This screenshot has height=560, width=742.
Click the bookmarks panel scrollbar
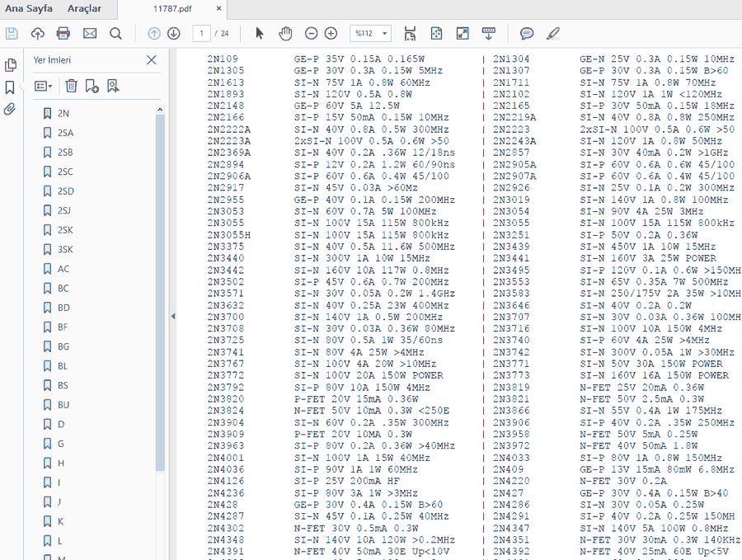pyautogui.click(x=160, y=293)
